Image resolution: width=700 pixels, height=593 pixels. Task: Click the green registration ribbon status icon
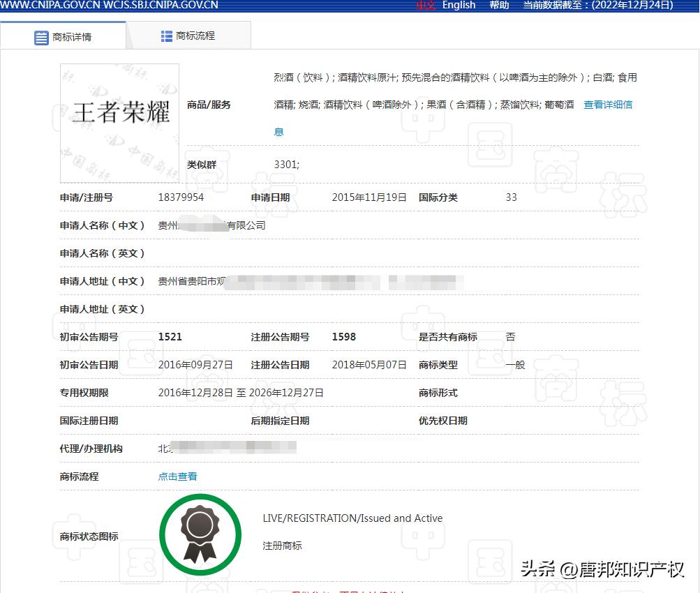coord(200,534)
